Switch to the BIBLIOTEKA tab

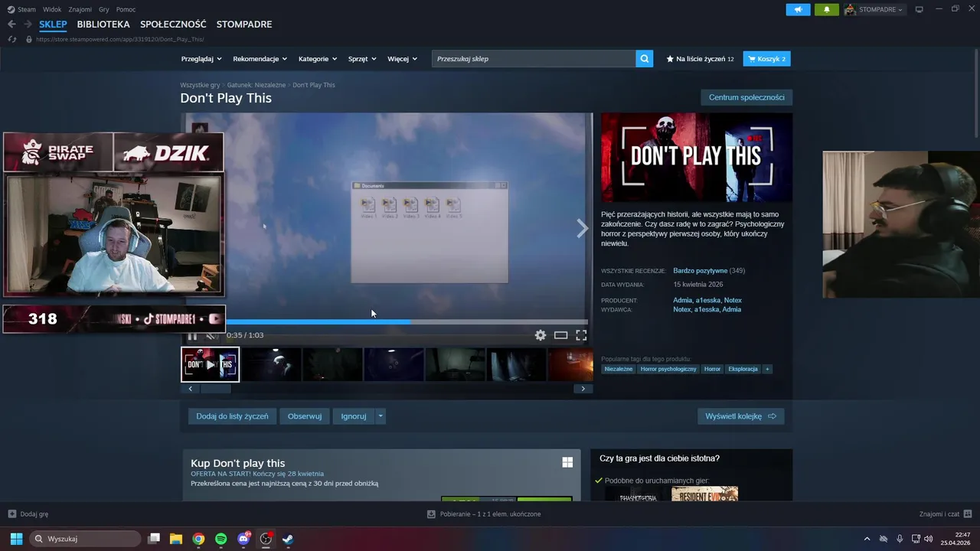pos(103,24)
